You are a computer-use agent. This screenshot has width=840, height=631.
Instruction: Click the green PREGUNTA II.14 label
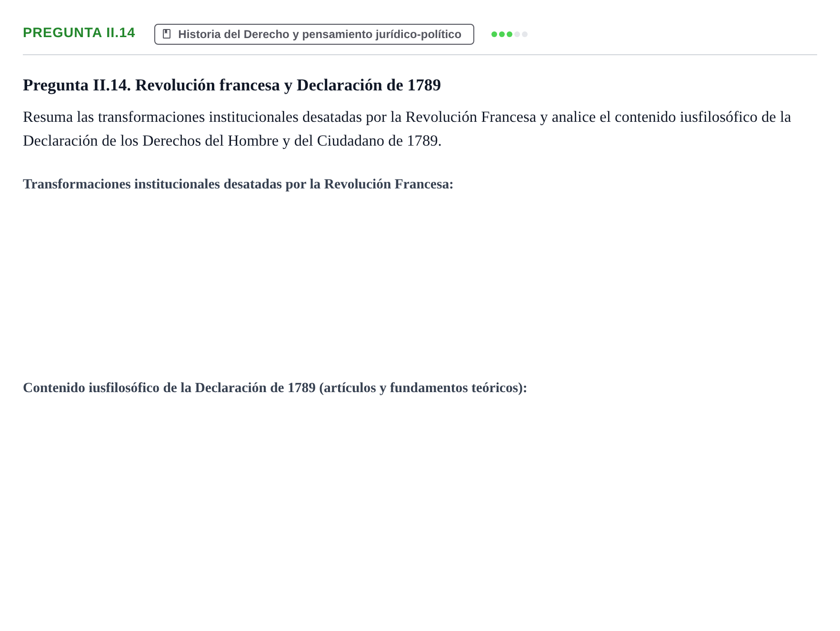(79, 32)
